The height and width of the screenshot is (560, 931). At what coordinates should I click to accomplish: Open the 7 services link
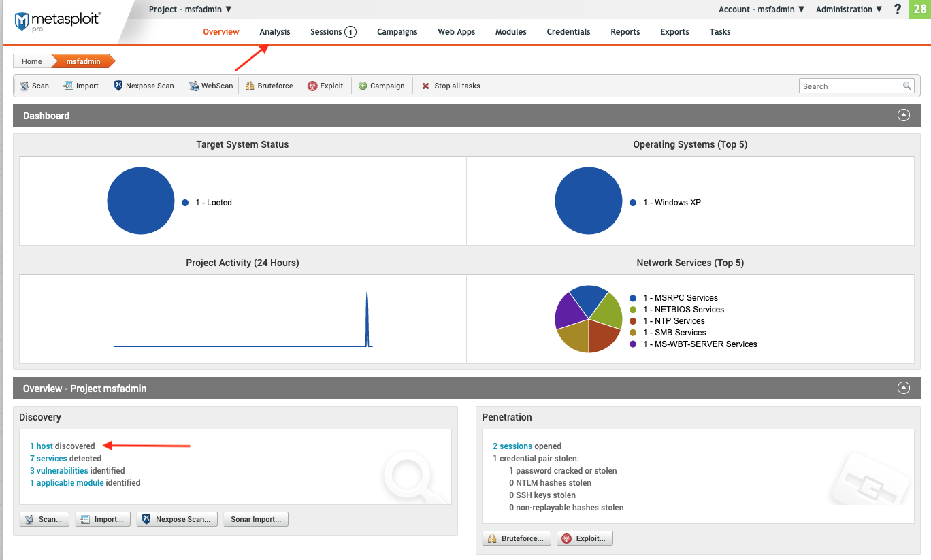coord(48,459)
